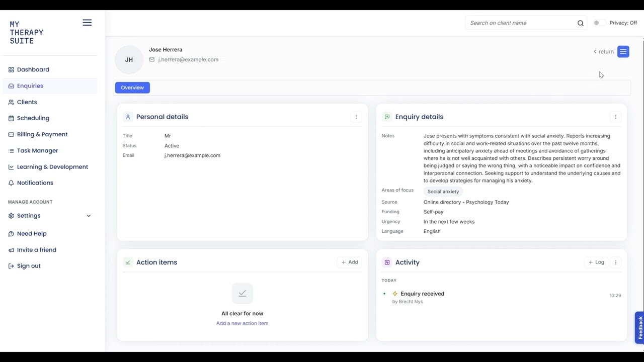Screen dimensions: 644x362
Task: Click Invite a friend
Action: point(37,249)
